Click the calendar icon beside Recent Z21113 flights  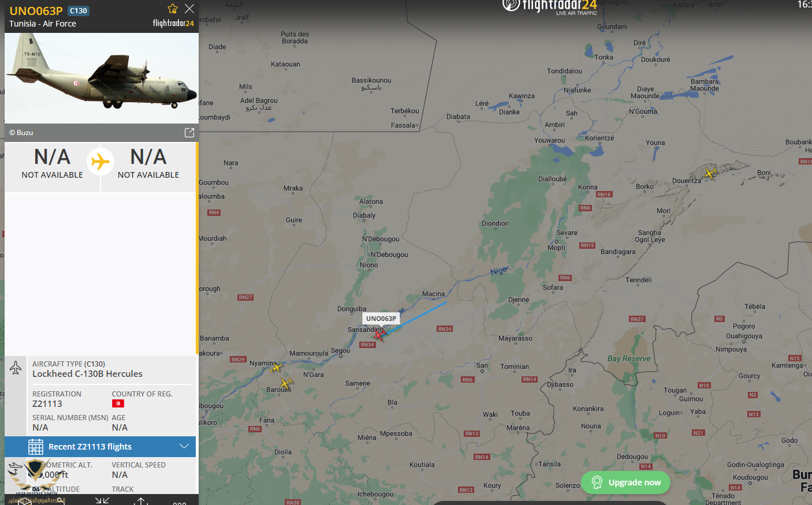[x=36, y=447]
